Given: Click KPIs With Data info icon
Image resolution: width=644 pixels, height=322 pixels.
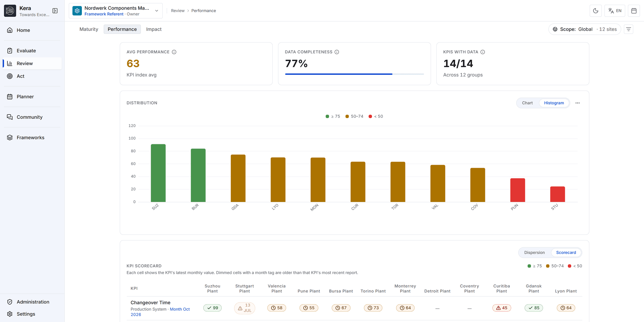Looking at the screenshot, I should [483, 52].
